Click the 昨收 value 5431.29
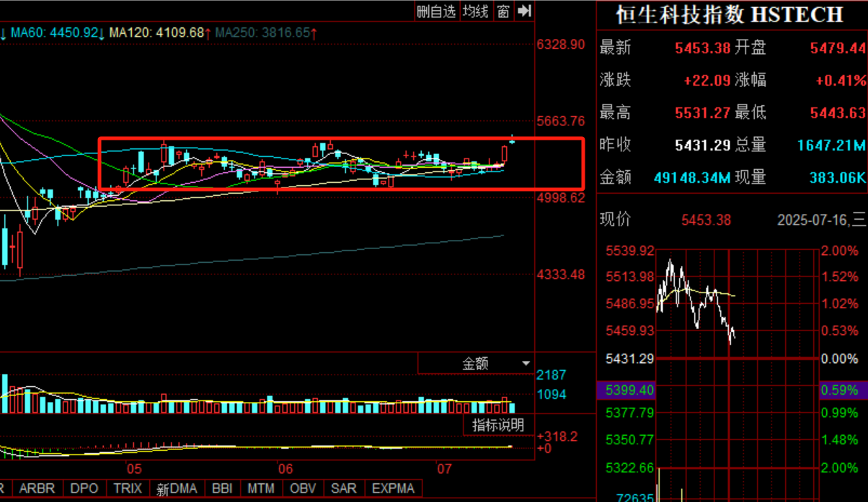The height and width of the screenshot is (502, 868). (703, 145)
